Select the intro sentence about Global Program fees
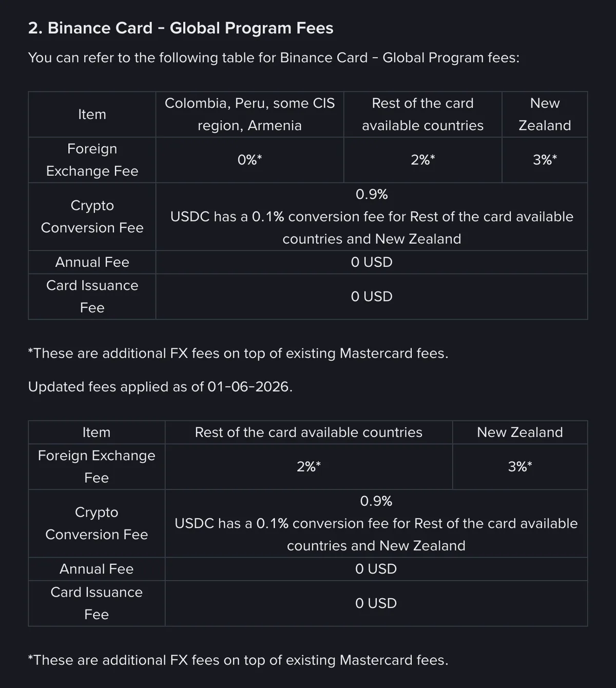616x688 pixels. pos(274,57)
